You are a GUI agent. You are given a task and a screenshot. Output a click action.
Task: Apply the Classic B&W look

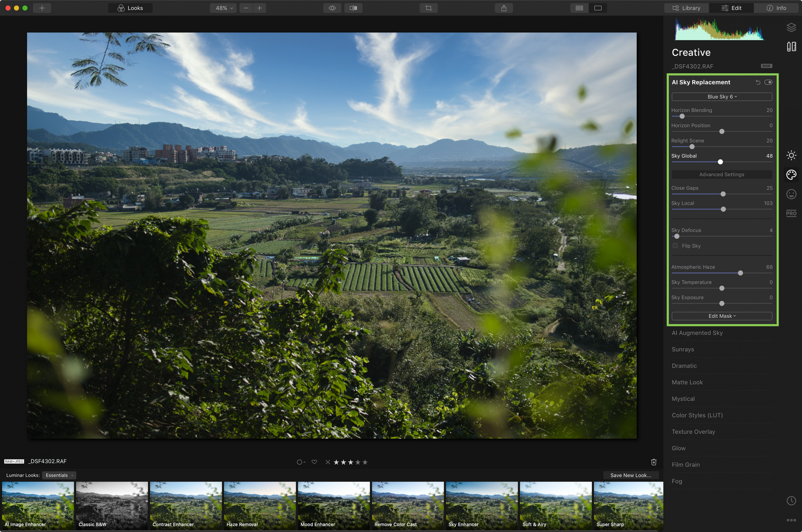click(112, 505)
